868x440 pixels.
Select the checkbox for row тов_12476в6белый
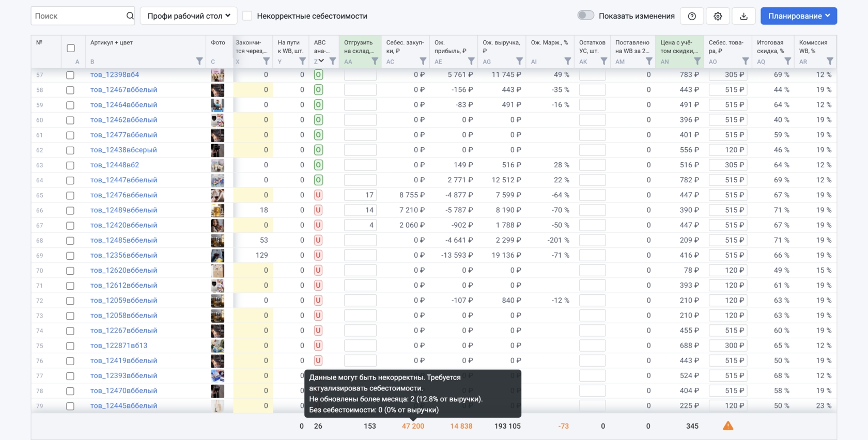pyautogui.click(x=70, y=196)
